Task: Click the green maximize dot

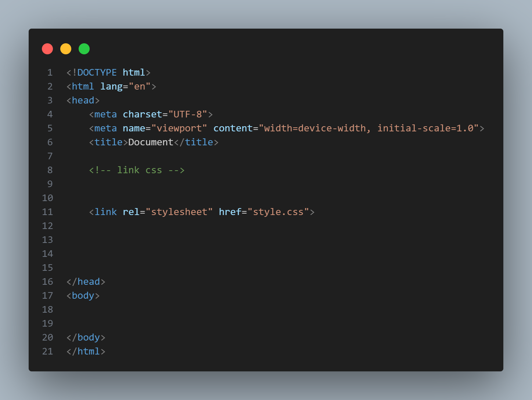Action: pyautogui.click(x=84, y=49)
